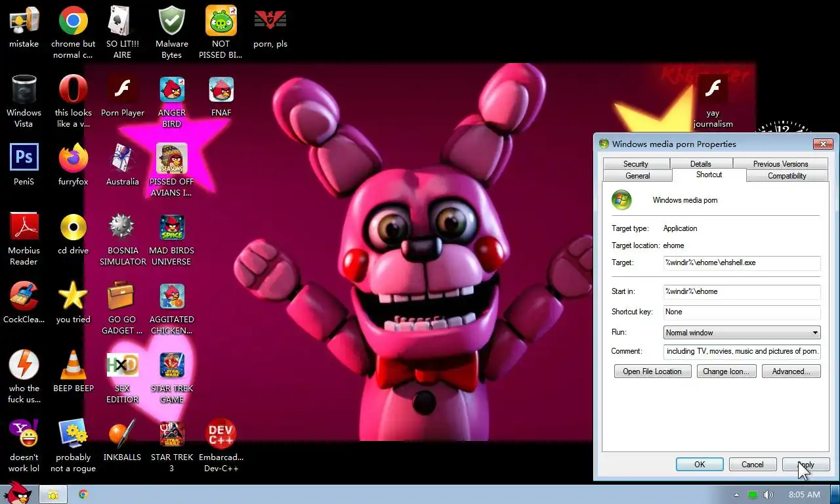The image size is (840, 504).
Task: Open the Compatibility tab
Action: (x=787, y=176)
